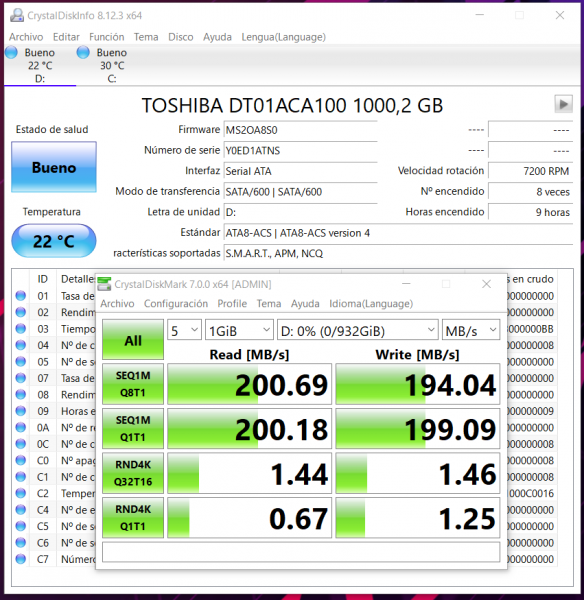Screen dimensions: 584x600
Task: Click status orb for attribute 08
Action: click(21, 395)
